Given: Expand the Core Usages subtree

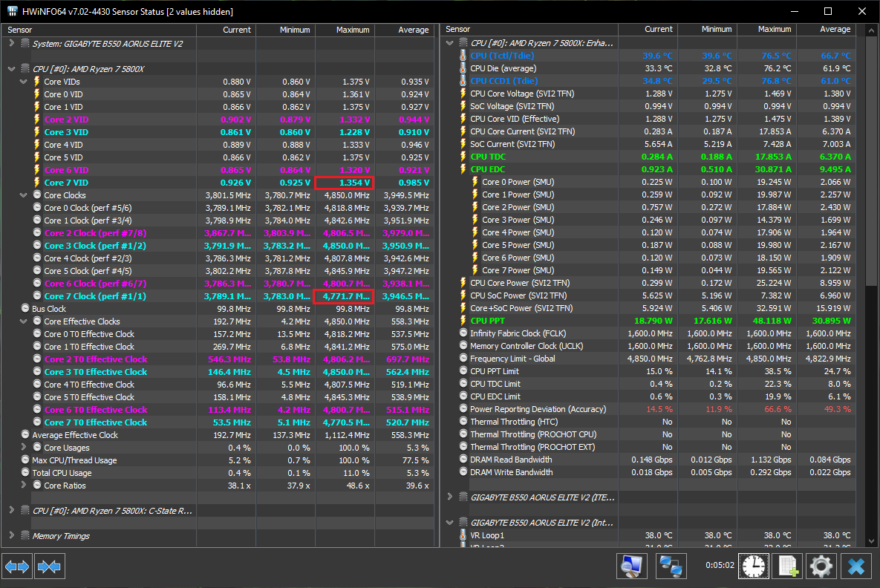Looking at the screenshot, I should (24, 447).
